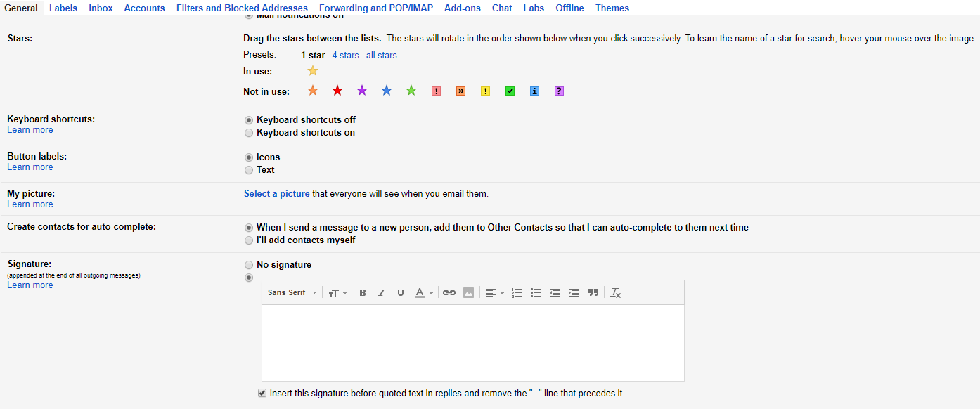Create a numbered list in the signature
Image resolution: width=980 pixels, height=409 pixels.
[517, 292]
